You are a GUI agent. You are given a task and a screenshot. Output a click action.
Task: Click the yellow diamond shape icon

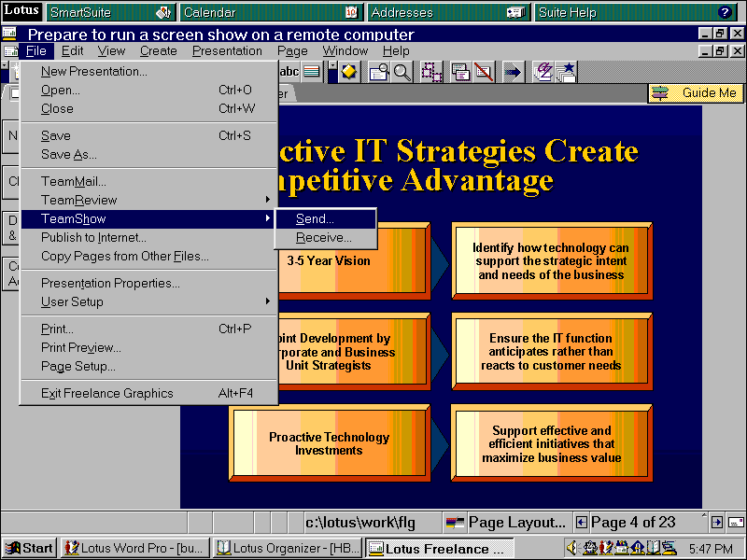pyautogui.click(x=348, y=72)
